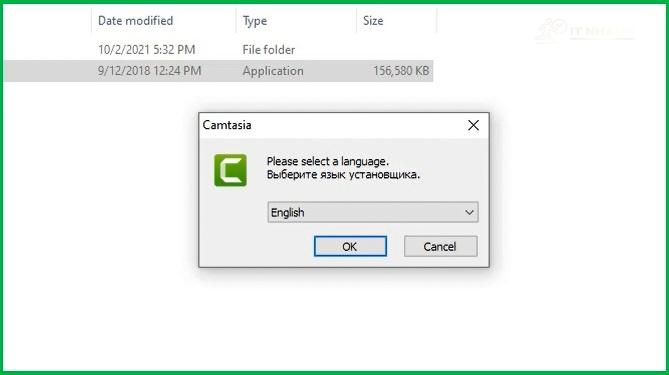
Task: Click the Russian installer language prompt text
Action: coord(343,174)
